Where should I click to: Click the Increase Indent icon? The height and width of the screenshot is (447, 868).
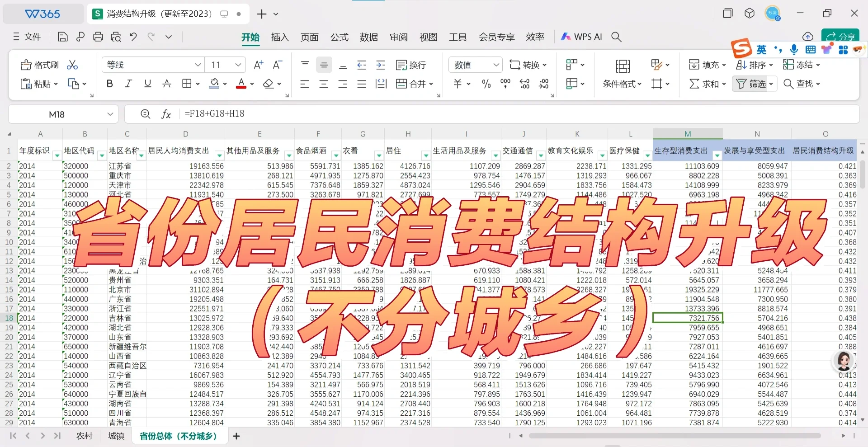click(x=381, y=65)
